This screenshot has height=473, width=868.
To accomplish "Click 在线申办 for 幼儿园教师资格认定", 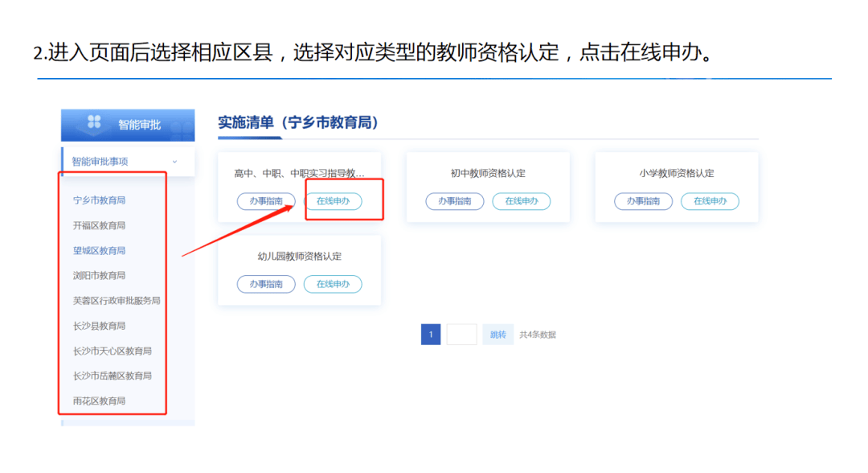I will (x=333, y=284).
